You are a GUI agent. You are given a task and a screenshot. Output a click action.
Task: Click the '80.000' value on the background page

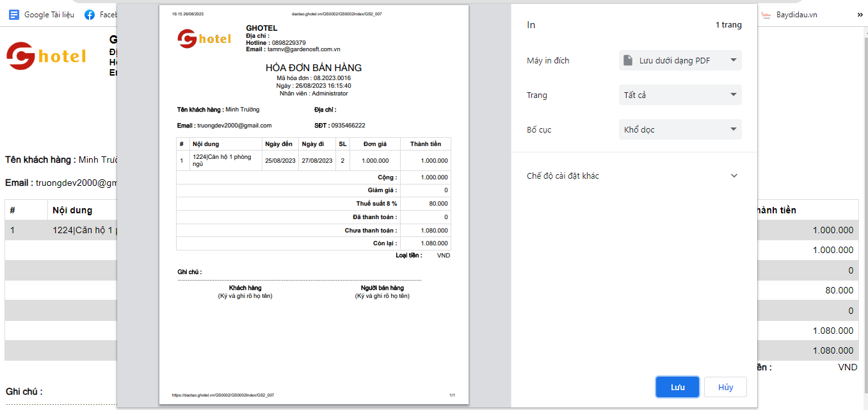[839, 290]
